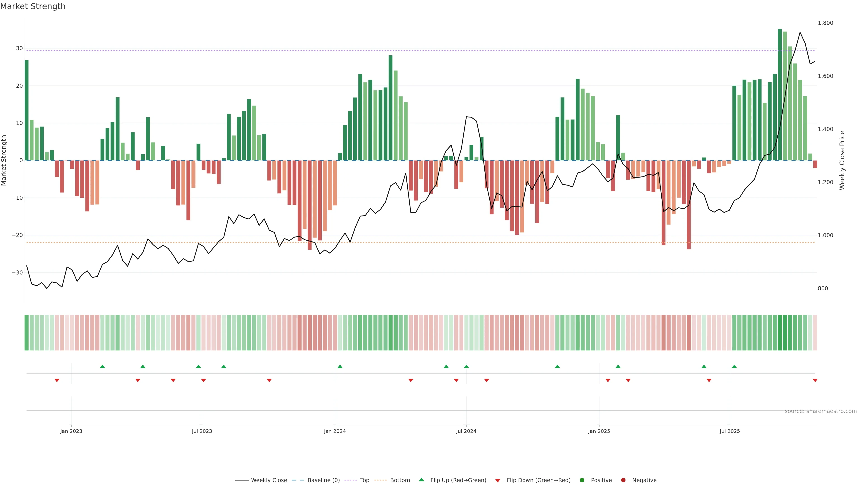Click the first green flip-up triangle after Jan 2023

pyautogui.click(x=102, y=366)
